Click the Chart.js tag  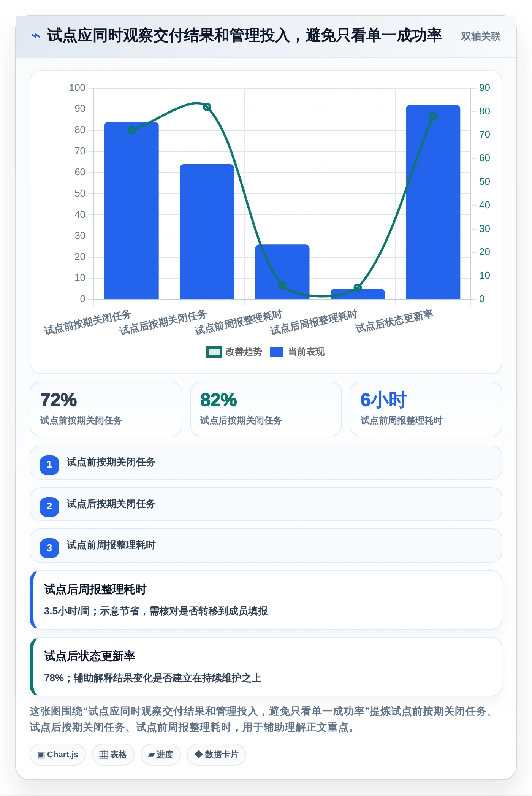pyautogui.click(x=58, y=755)
